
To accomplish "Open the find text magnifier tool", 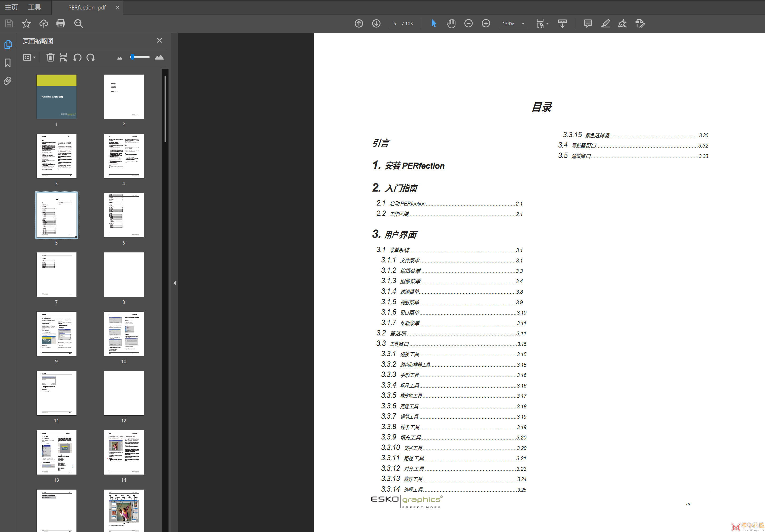I will [x=79, y=24].
